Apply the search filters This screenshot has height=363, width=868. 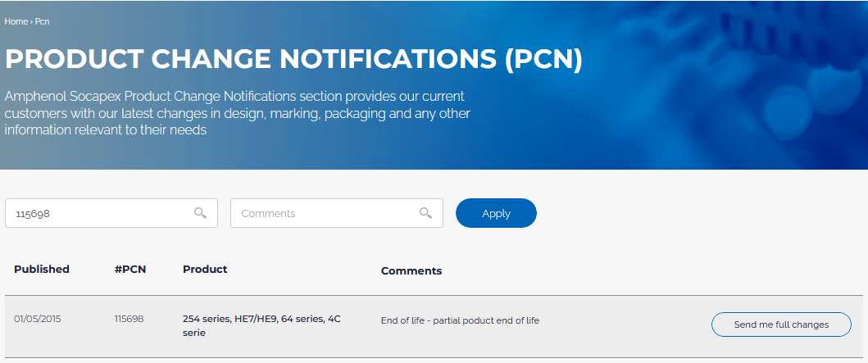coord(496,213)
